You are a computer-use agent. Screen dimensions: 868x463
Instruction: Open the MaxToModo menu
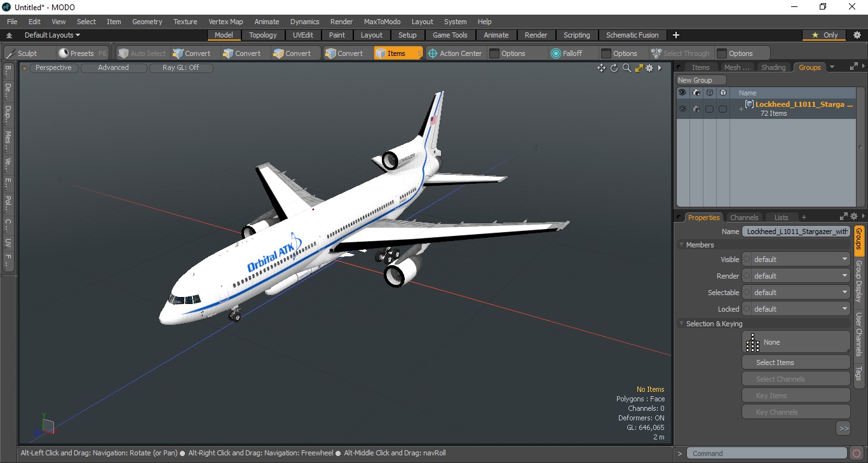point(382,22)
